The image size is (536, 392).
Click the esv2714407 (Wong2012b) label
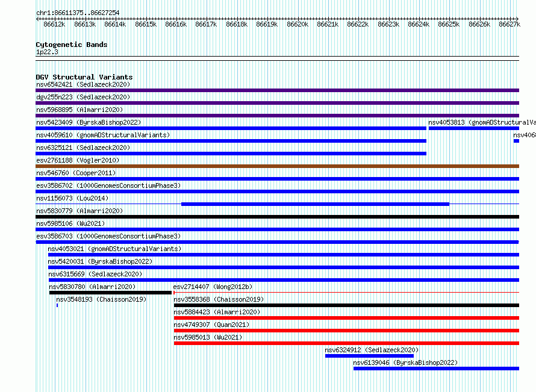213,287
